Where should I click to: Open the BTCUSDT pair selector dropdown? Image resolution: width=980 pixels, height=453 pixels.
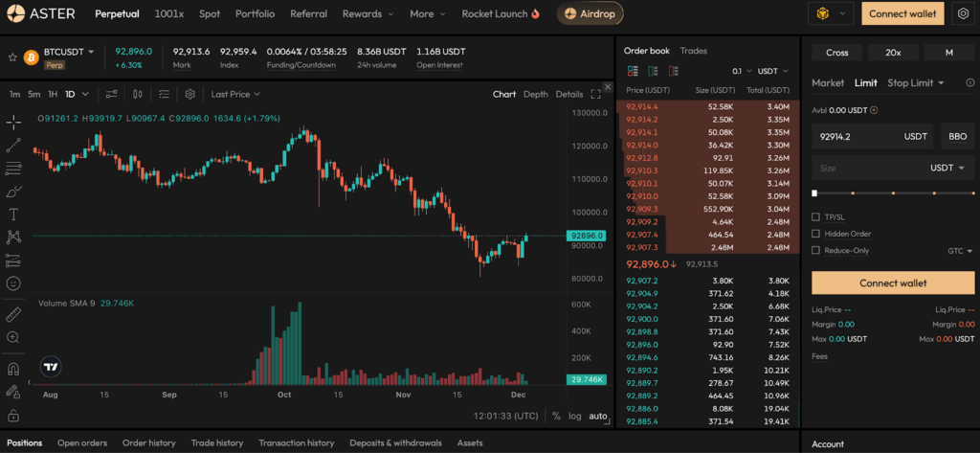69,52
